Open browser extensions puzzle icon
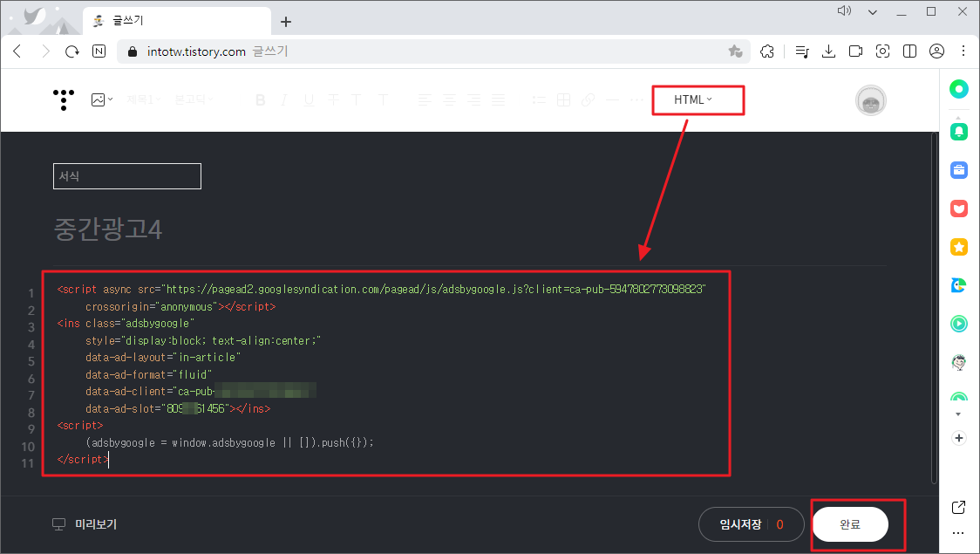 click(767, 51)
